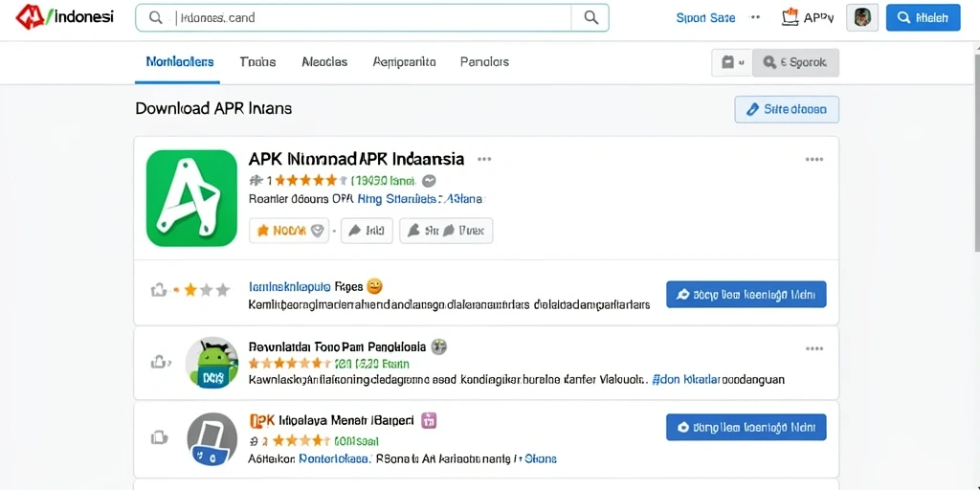This screenshot has width=980, height=490.
Task: Open the '#don kikatlar' hashtag link
Action: 687,379
